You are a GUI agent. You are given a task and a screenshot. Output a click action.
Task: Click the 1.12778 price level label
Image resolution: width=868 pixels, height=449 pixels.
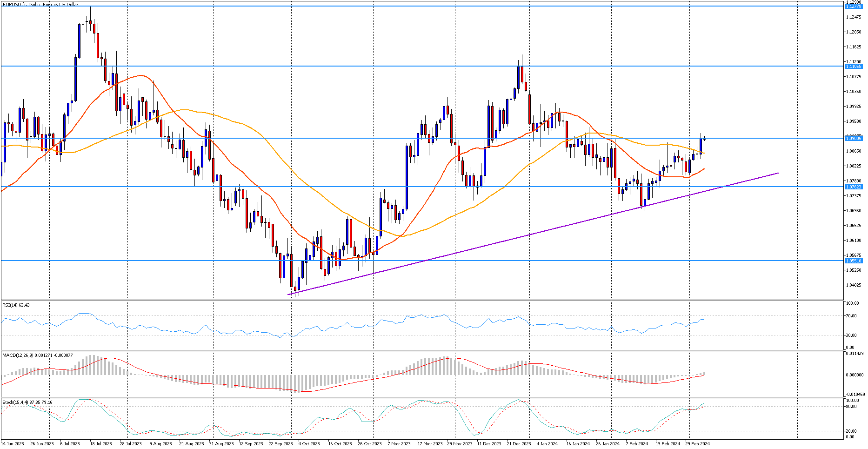[x=854, y=6]
